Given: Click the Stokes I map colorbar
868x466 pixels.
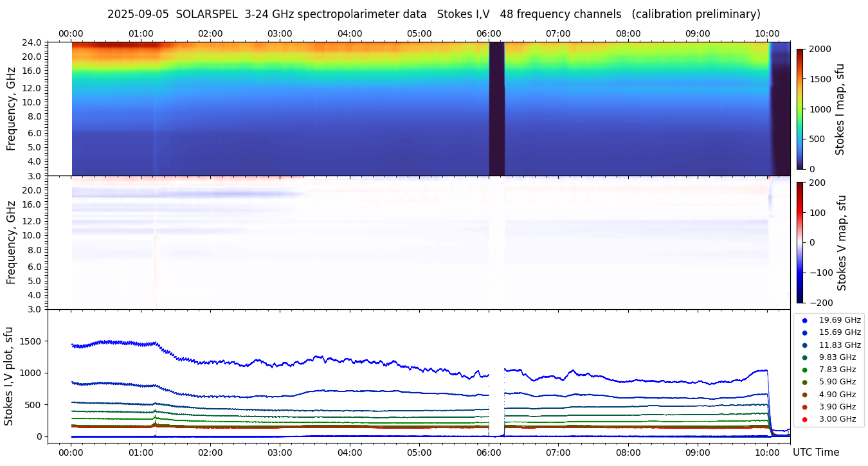Looking at the screenshot, I should point(800,109).
